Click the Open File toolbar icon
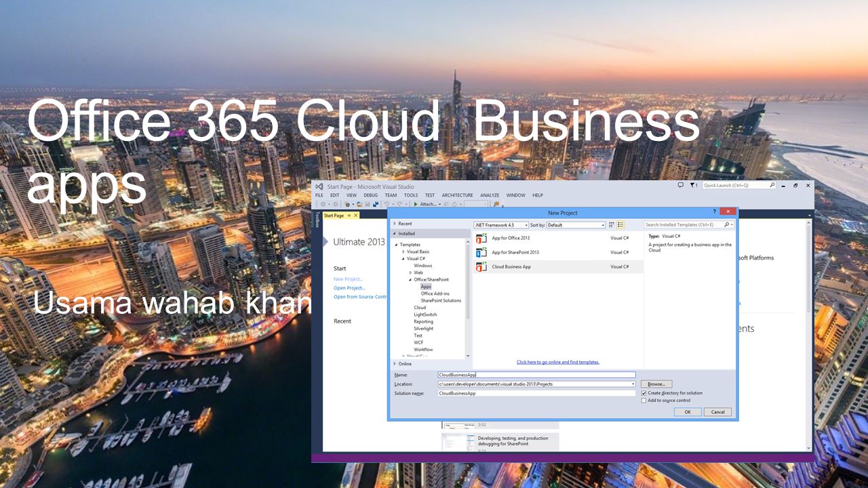 pyautogui.click(x=359, y=204)
